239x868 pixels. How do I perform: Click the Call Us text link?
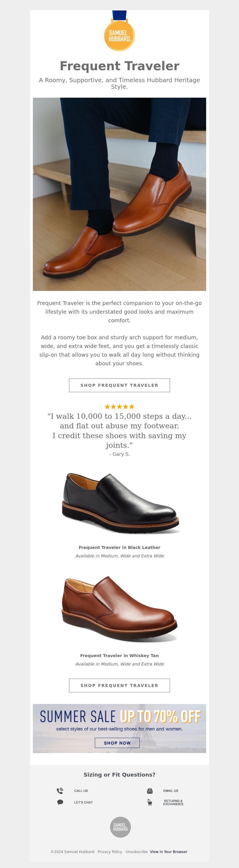point(81,791)
